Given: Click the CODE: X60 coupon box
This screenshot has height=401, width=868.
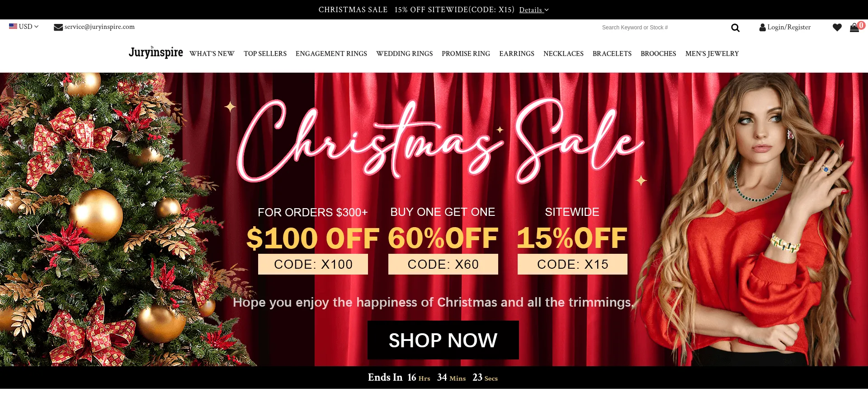Looking at the screenshot, I should [x=443, y=264].
